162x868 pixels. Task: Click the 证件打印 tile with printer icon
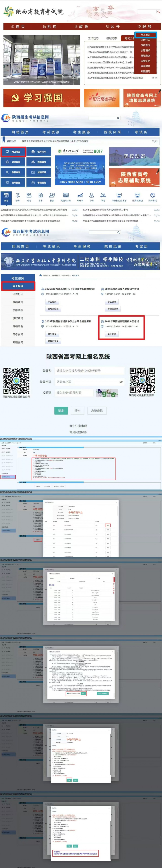click(39, 152)
